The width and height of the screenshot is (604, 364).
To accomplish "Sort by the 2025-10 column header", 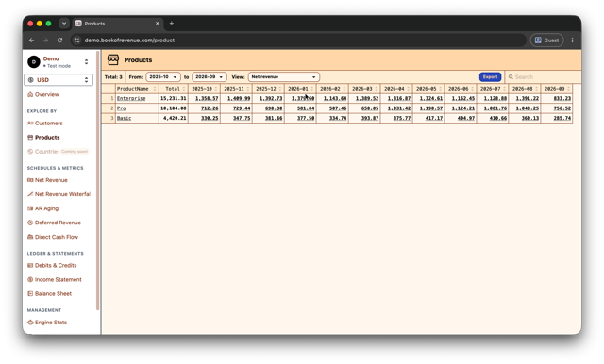I will coord(204,89).
